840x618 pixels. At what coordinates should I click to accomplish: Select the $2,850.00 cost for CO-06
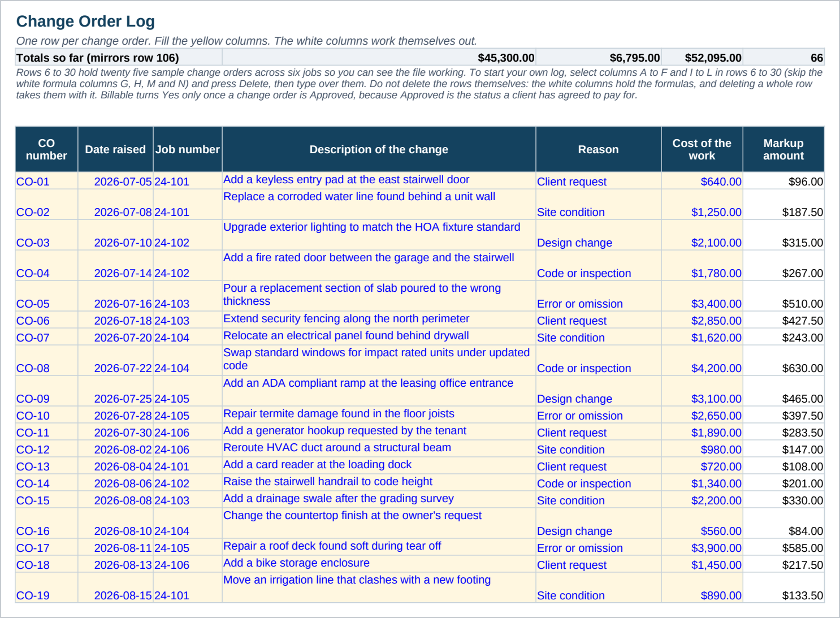click(x=702, y=320)
